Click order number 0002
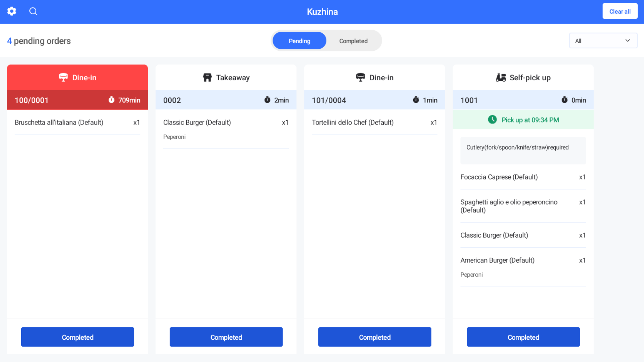The height and width of the screenshot is (362, 644). tap(172, 100)
